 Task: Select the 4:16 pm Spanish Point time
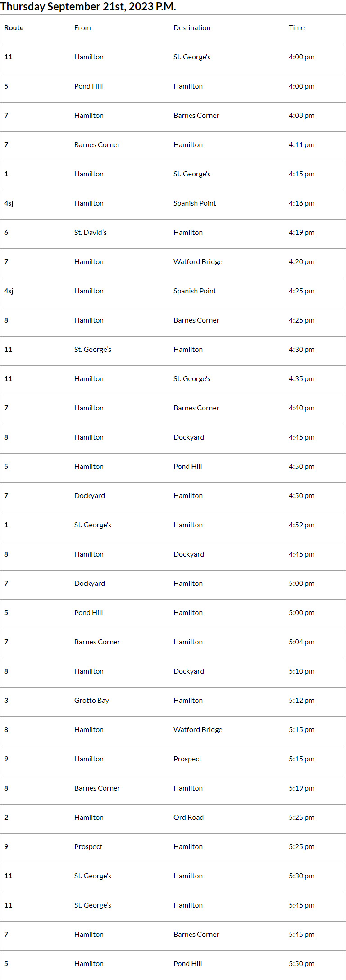[301, 203]
